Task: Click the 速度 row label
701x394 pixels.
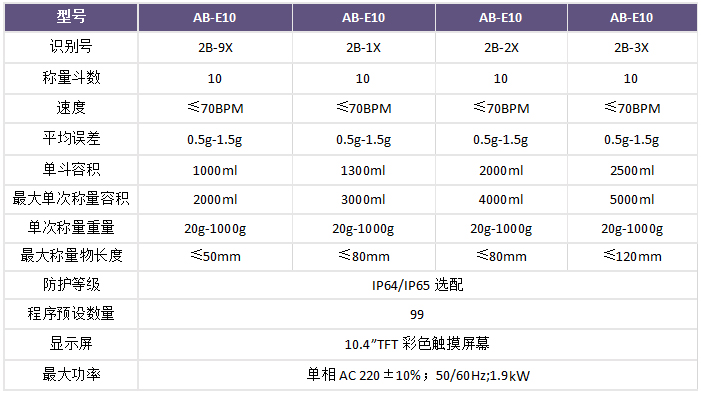Action: [x=71, y=108]
